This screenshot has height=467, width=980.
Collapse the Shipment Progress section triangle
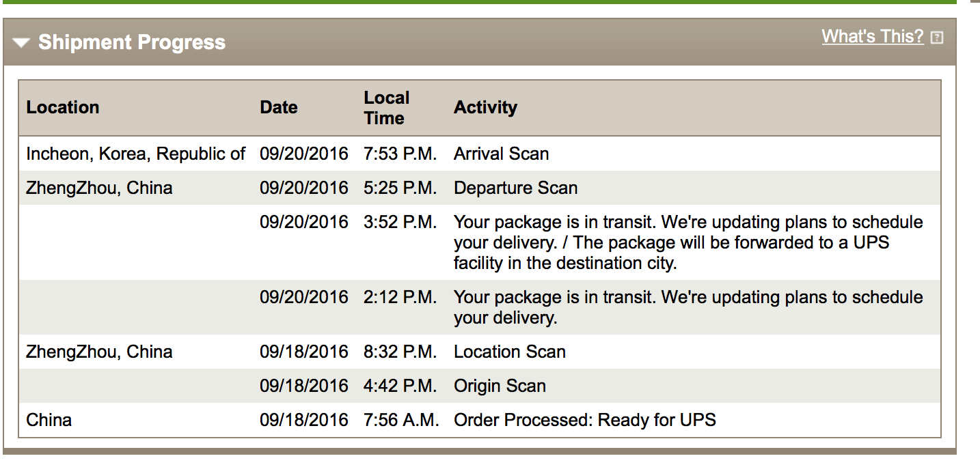pos(21,43)
